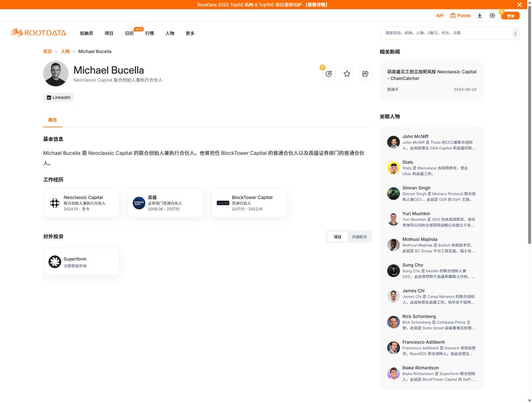Click the 2024-08-20 news date
Screen dimensions: 532x403
coord(465,90)
